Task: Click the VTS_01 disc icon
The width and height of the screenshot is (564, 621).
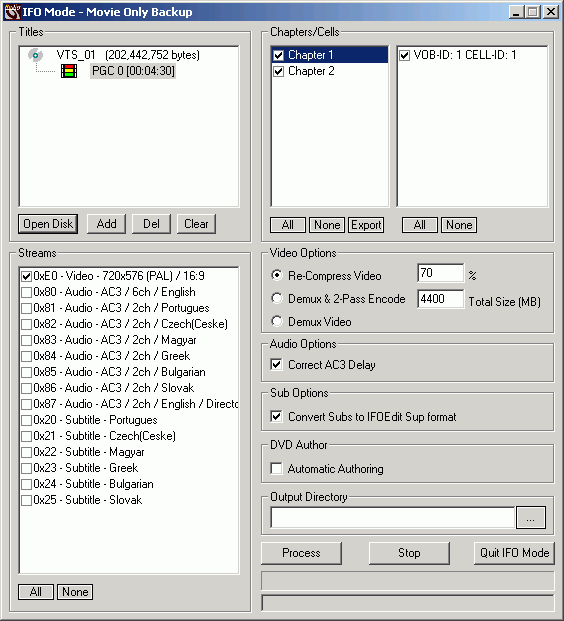Action: 35,55
